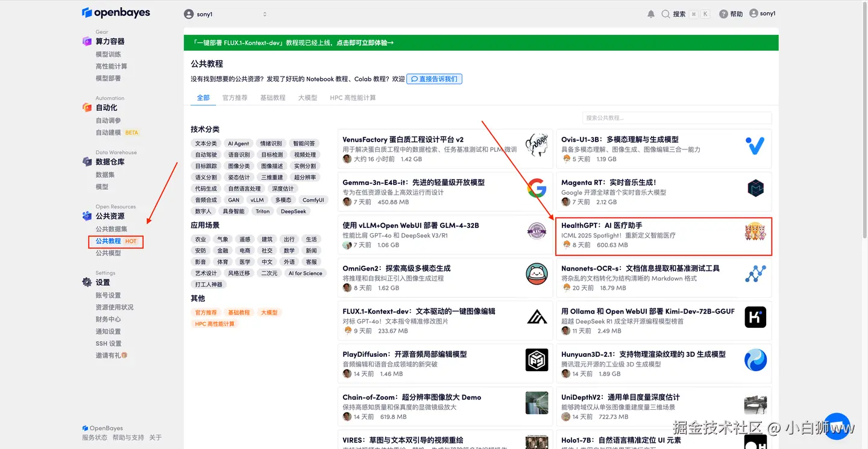
Task: Filter by the orange 官方推荐 tag
Action: [206, 313]
